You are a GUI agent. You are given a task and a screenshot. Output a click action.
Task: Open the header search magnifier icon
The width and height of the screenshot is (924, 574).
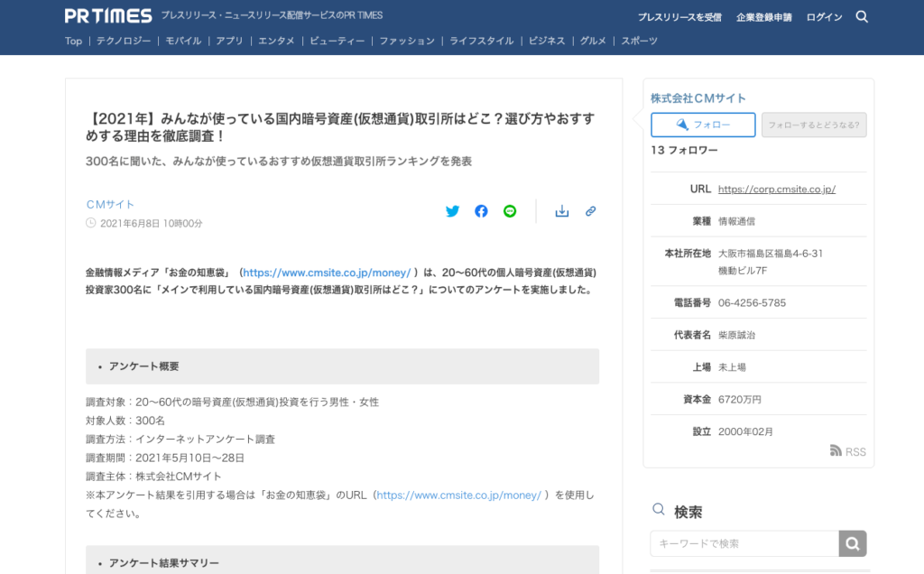(x=862, y=16)
